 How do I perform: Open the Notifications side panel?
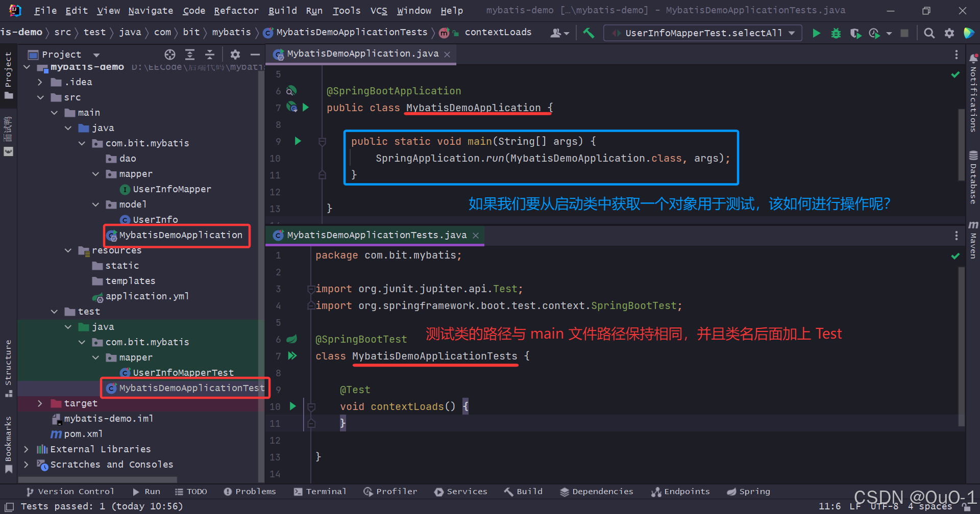973,94
